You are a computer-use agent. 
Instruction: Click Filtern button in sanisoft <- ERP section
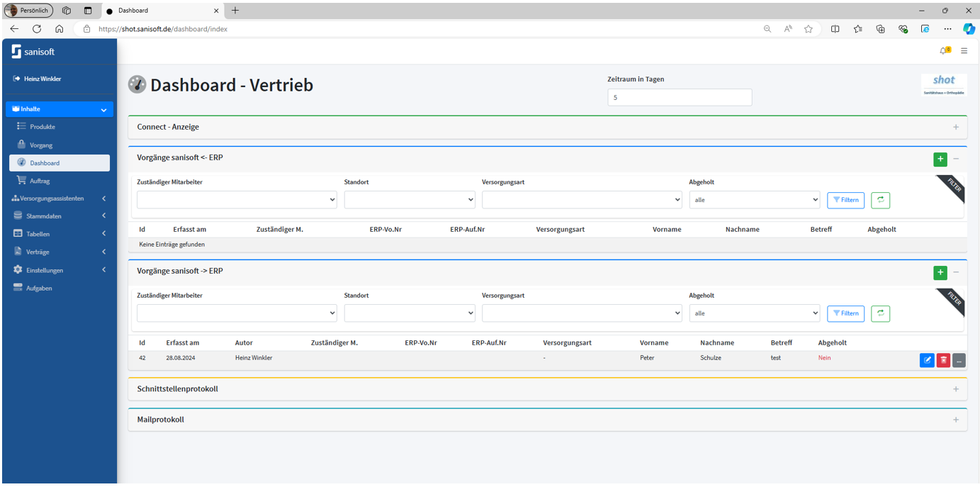845,200
